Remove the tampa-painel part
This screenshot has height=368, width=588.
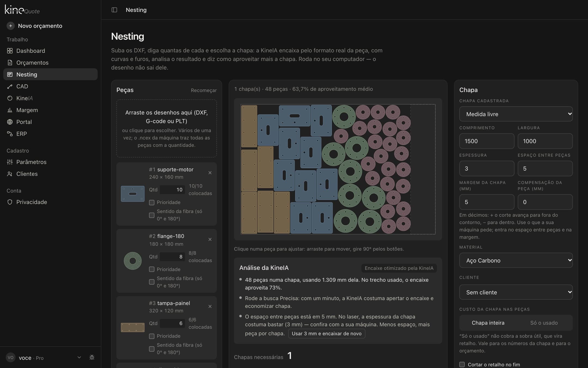210,306
